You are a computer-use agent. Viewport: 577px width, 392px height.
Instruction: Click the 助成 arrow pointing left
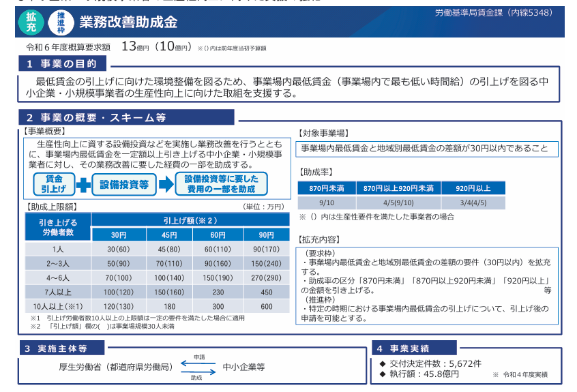[198, 371]
